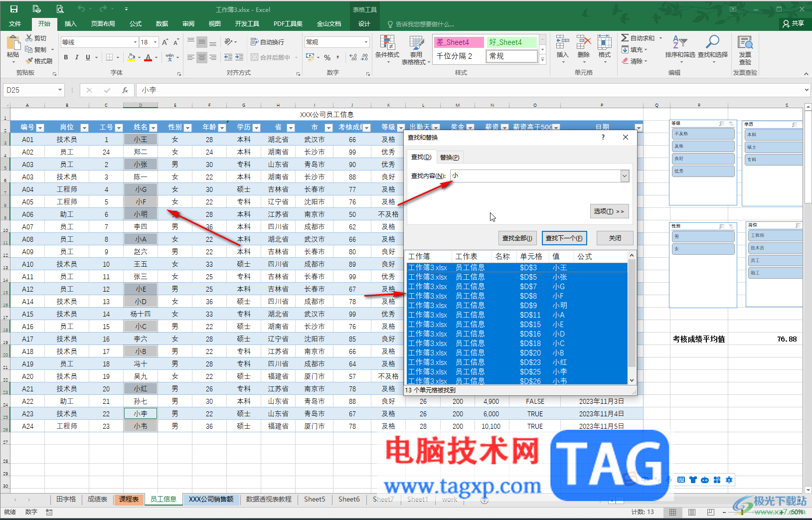812x520 pixels.
Task: Click 查找全部(I) button
Action: coord(517,238)
